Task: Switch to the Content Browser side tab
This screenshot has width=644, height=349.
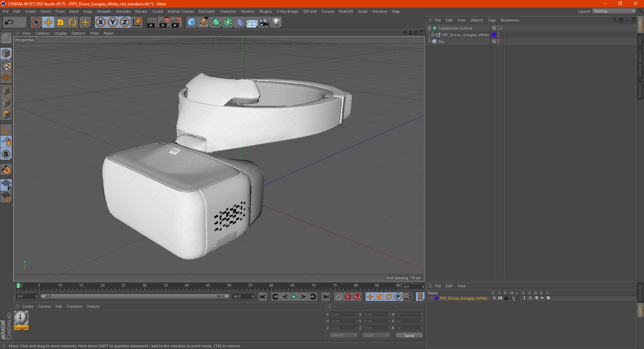Action: click(640, 63)
